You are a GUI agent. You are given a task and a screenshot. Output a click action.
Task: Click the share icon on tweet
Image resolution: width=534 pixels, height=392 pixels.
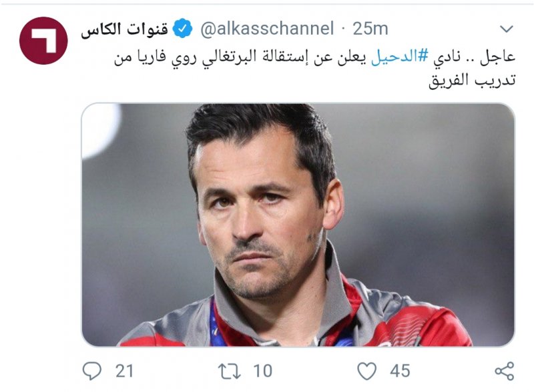point(505,371)
